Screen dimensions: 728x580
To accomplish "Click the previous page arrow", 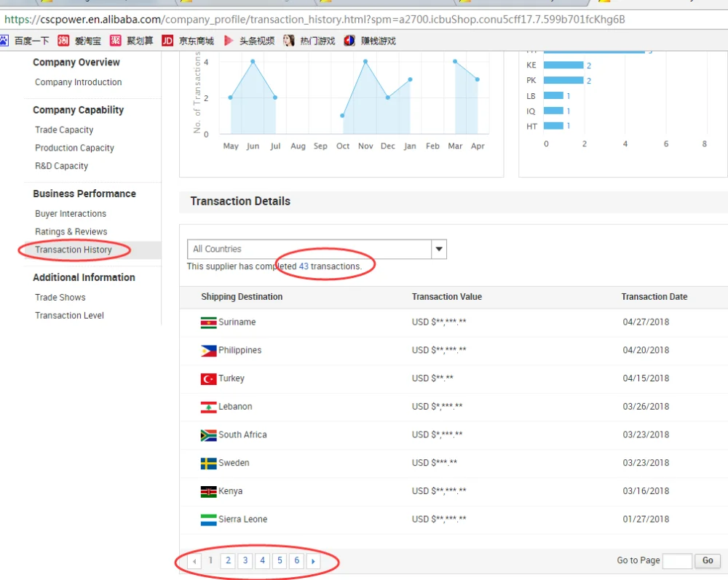I will (x=194, y=561).
